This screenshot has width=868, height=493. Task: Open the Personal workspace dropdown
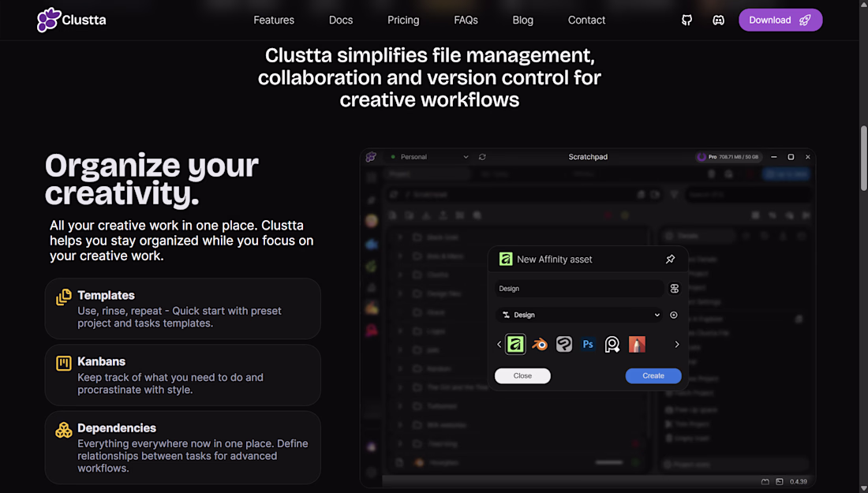click(429, 157)
